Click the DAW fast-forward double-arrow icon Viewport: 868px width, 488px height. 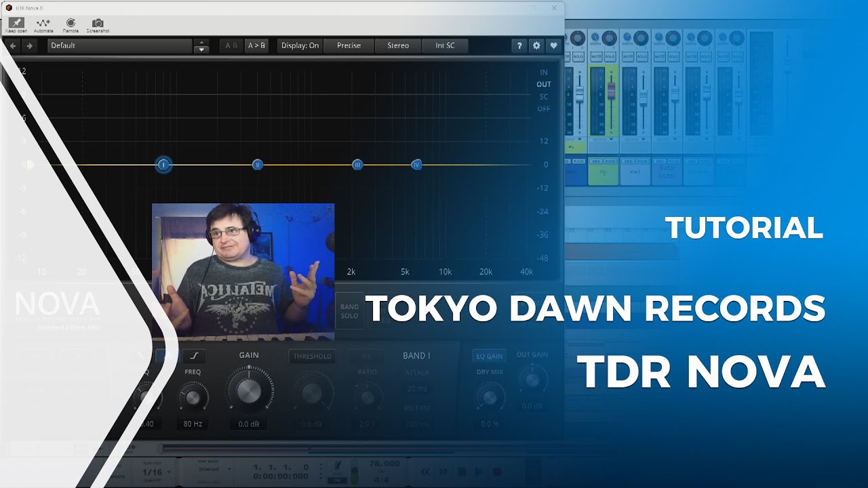tap(443, 472)
